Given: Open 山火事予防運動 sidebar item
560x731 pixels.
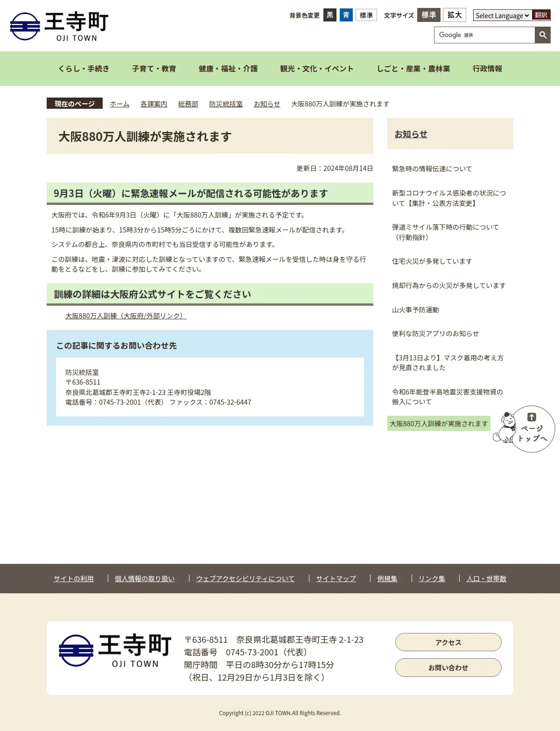Looking at the screenshot, I should pyautogui.click(x=415, y=310).
